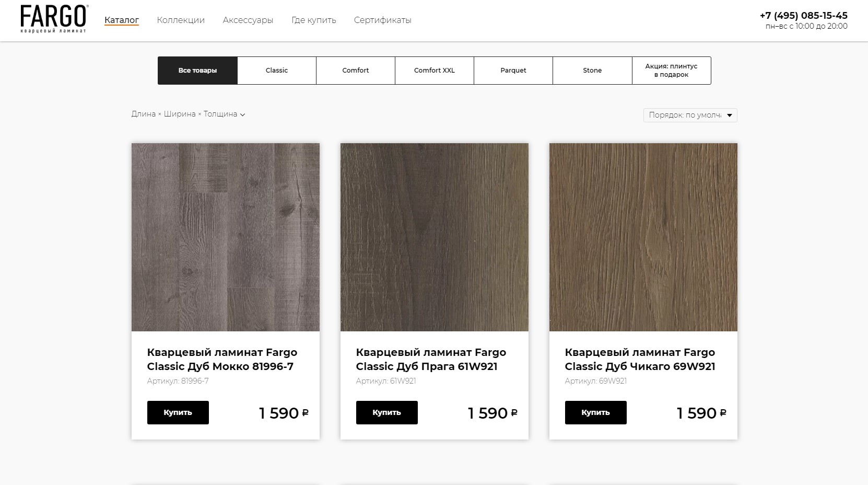This screenshot has height=485, width=868.
Task: Open Classic Дуб Прага 61W921 title link
Action: click(431, 360)
